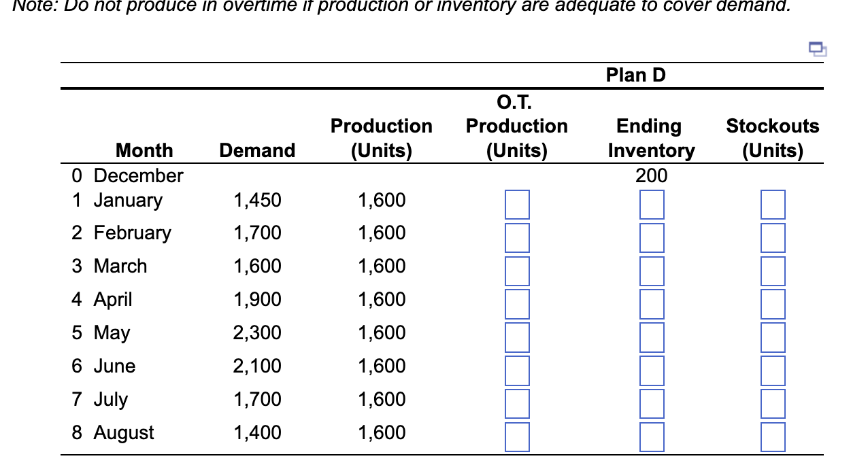The image size is (868, 465).
Task: Click April's Stockouts input box
Action: (772, 303)
